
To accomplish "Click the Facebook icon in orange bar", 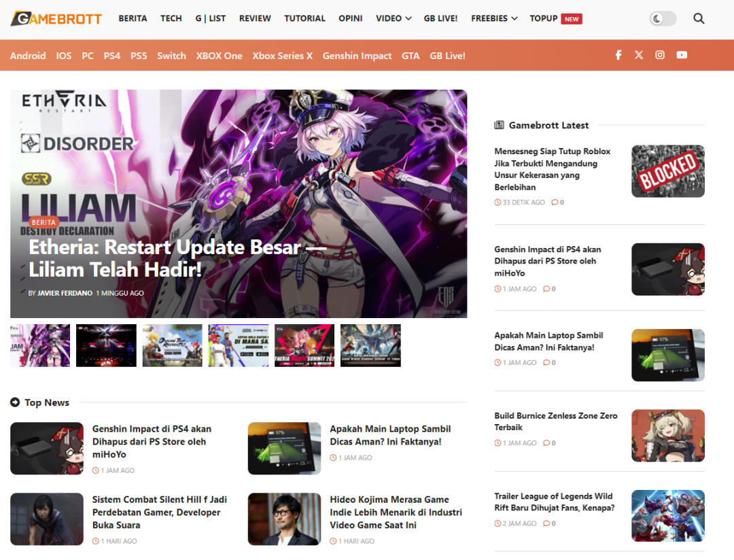I will coord(618,55).
